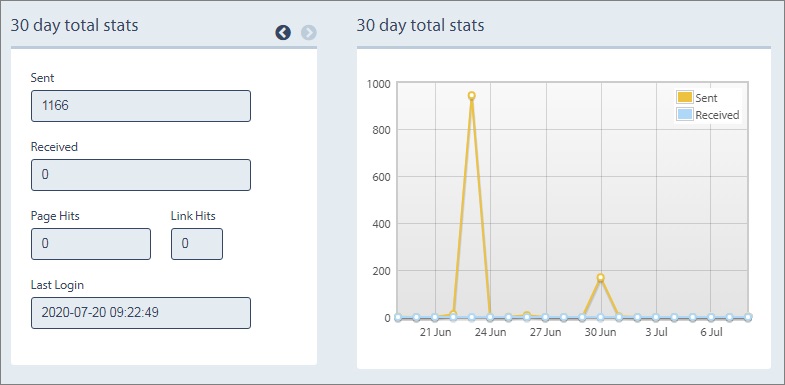Click the Received field showing 0
This screenshot has height=385, width=785.
point(141,175)
